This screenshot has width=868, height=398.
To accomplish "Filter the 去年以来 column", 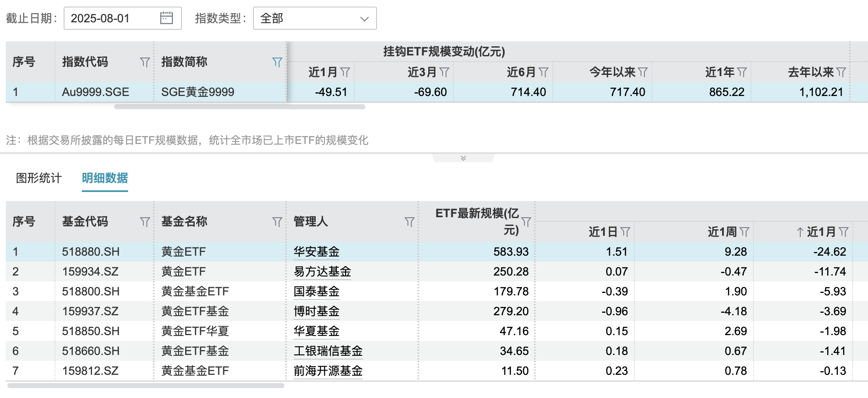I will coord(841,72).
